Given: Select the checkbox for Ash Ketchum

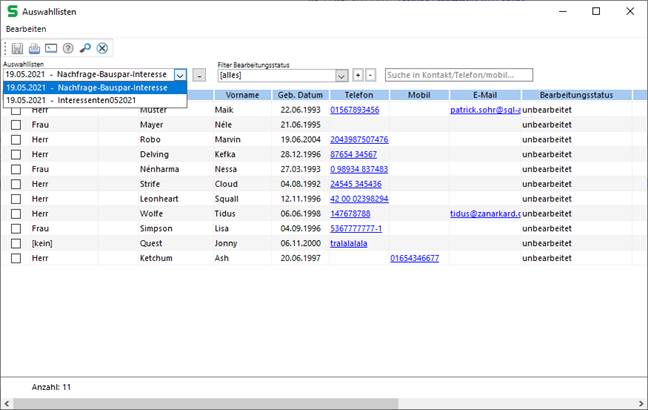Looking at the screenshot, I should (x=15, y=258).
